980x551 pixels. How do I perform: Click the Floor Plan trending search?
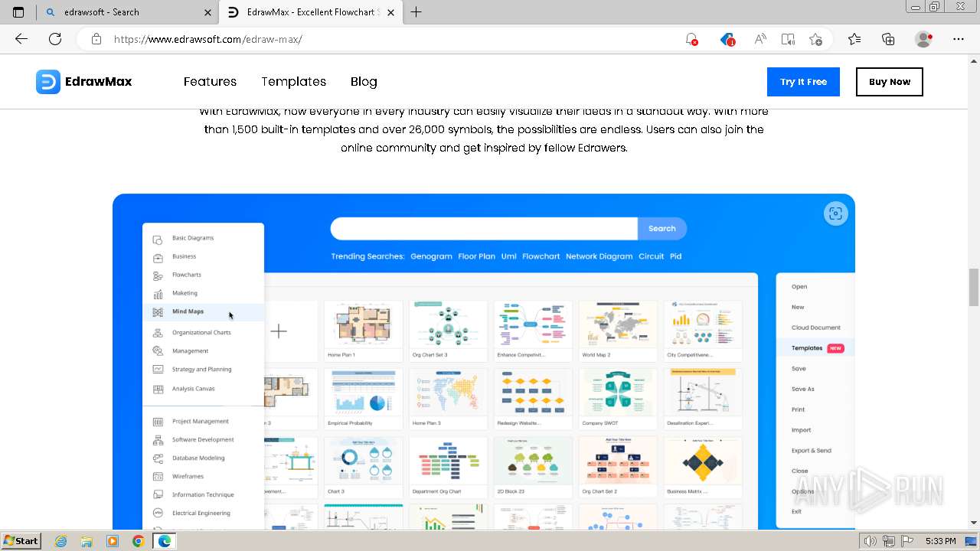[477, 256]
